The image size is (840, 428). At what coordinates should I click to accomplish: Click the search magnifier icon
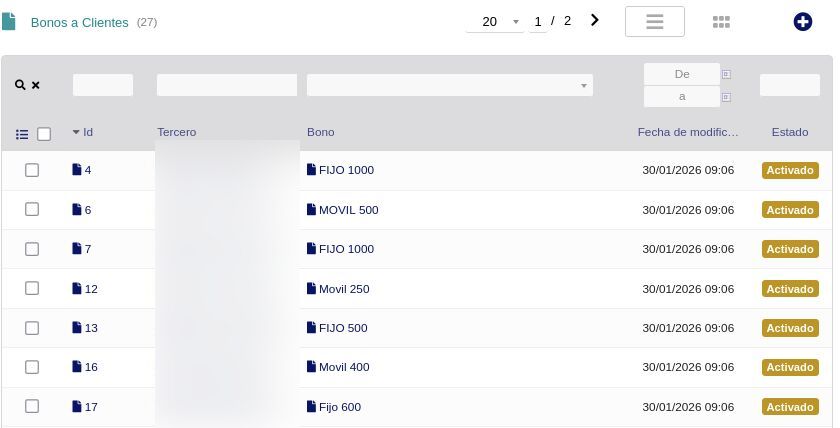(x=20, y=85)
